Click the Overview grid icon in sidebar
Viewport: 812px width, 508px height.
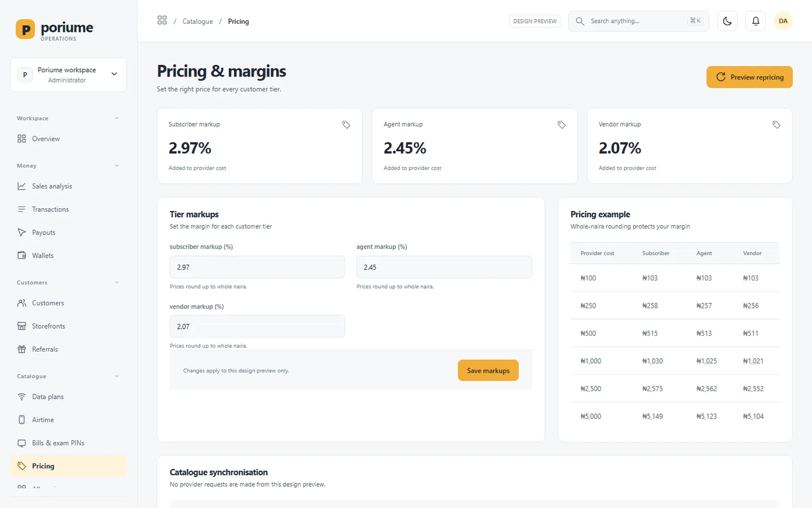pos(21,139)
